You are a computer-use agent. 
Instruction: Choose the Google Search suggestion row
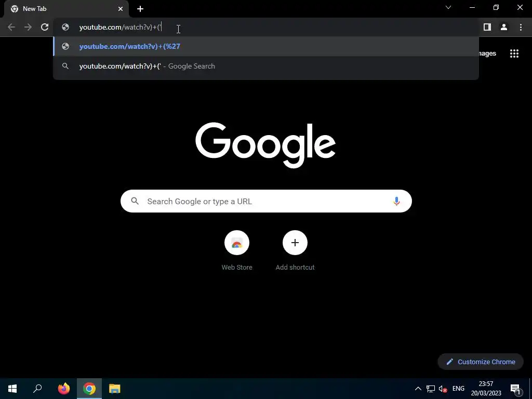pyautogui.click(x=266, y=66)
